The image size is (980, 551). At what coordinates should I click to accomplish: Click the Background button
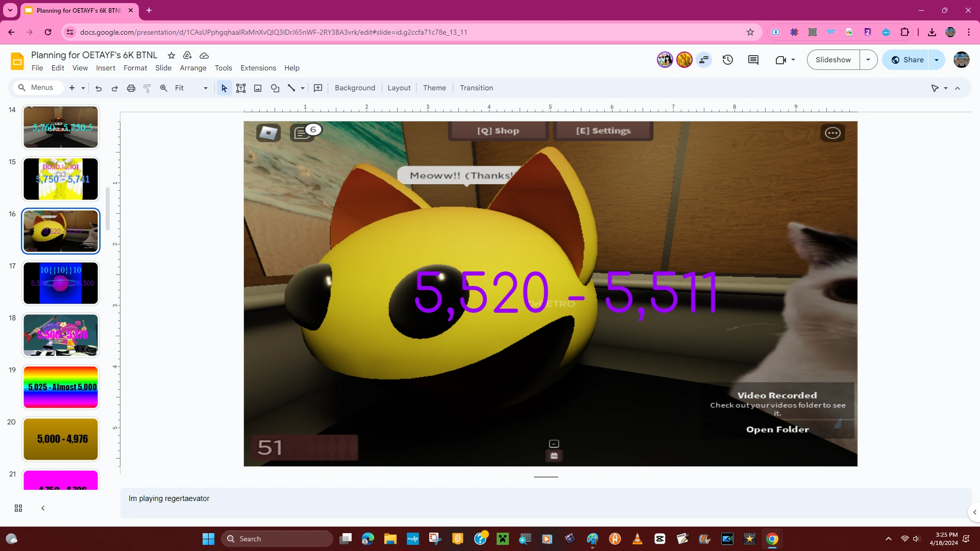(x=355, y=88)
